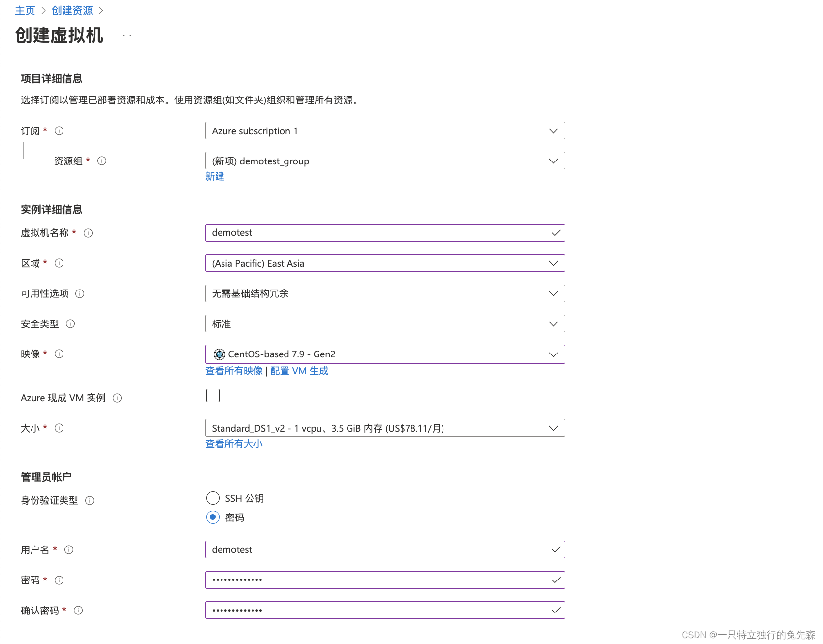Open the 区域 dropdown East Asia

coord(385,263)
